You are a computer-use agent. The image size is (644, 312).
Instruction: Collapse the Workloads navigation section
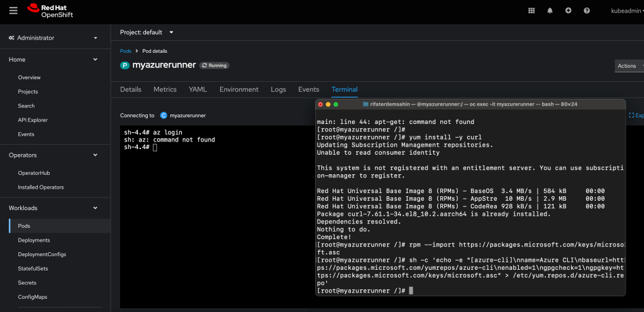point(53,208)
